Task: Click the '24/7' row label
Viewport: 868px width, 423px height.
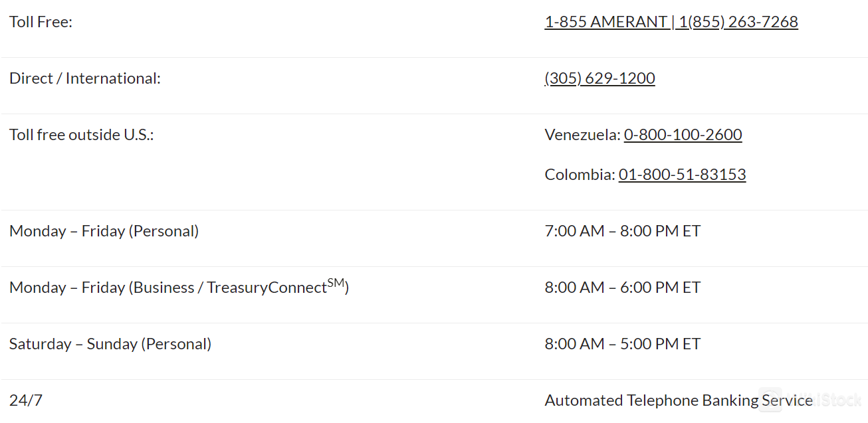Action: point(26,400)
